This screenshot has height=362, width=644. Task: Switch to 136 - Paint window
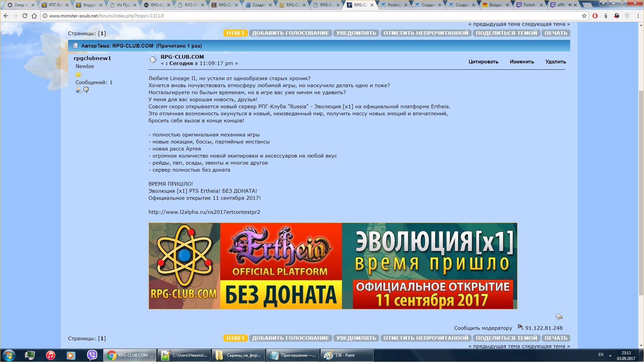tap(347, 355)
